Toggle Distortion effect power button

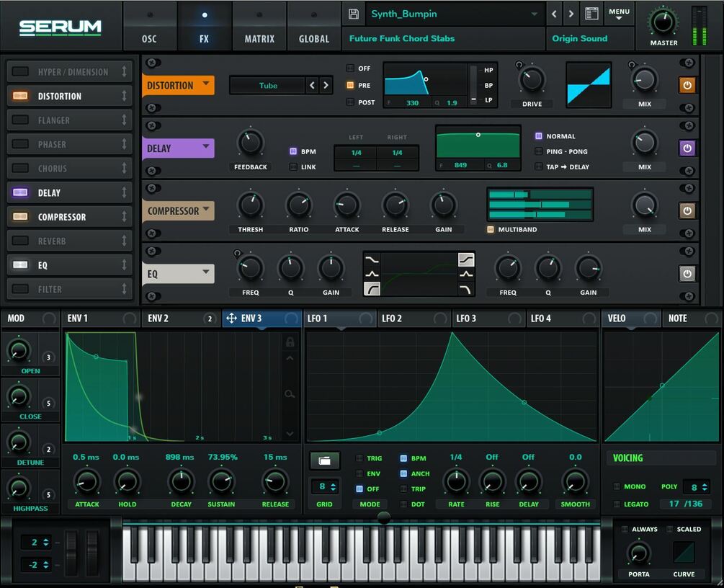click(687, 85)
